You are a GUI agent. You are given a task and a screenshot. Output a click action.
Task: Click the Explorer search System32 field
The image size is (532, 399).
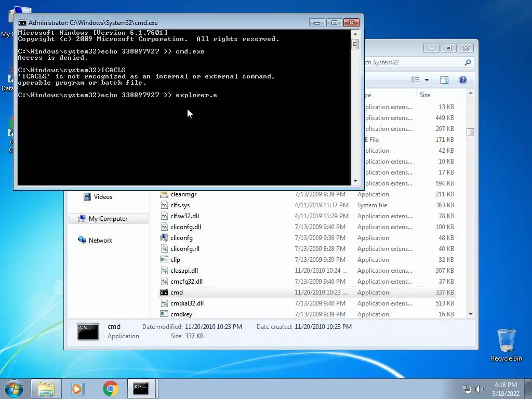pyautogui.click(x=414, y=62)
